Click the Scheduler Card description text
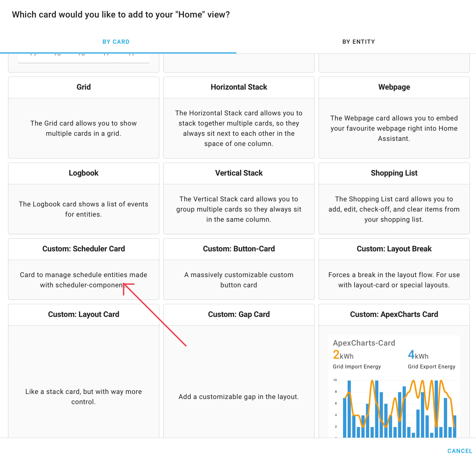 (x=84, y=280)
